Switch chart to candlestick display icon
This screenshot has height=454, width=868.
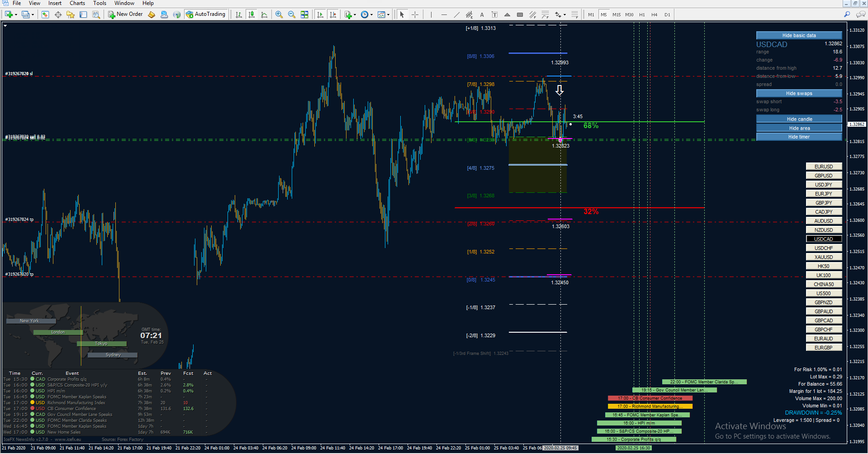click(x=251, y=14)
